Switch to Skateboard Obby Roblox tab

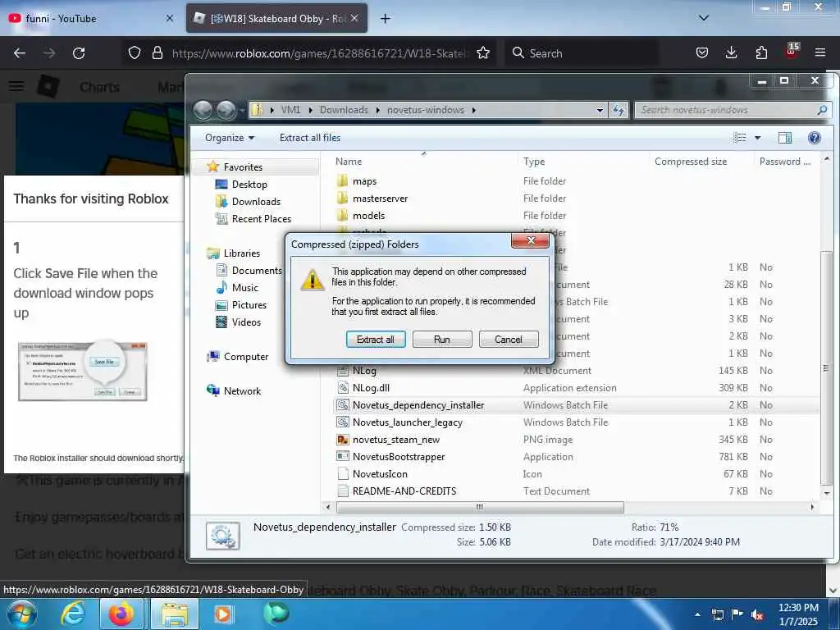tap(276, 19)
